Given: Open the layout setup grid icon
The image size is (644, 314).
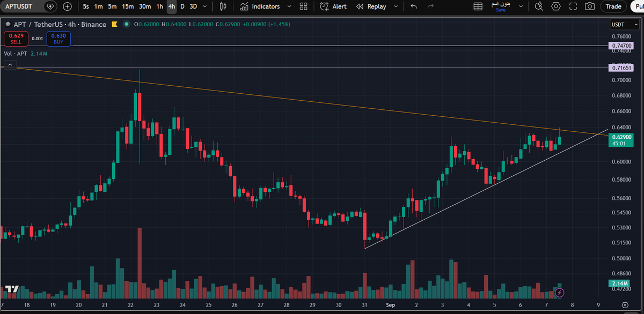Looking at the screenshot, I should 303,6.
